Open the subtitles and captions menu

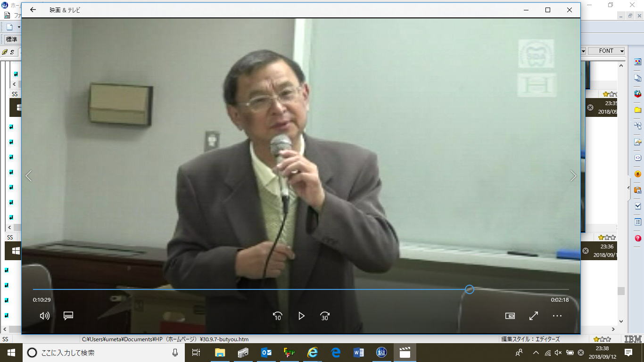point(68,316)
